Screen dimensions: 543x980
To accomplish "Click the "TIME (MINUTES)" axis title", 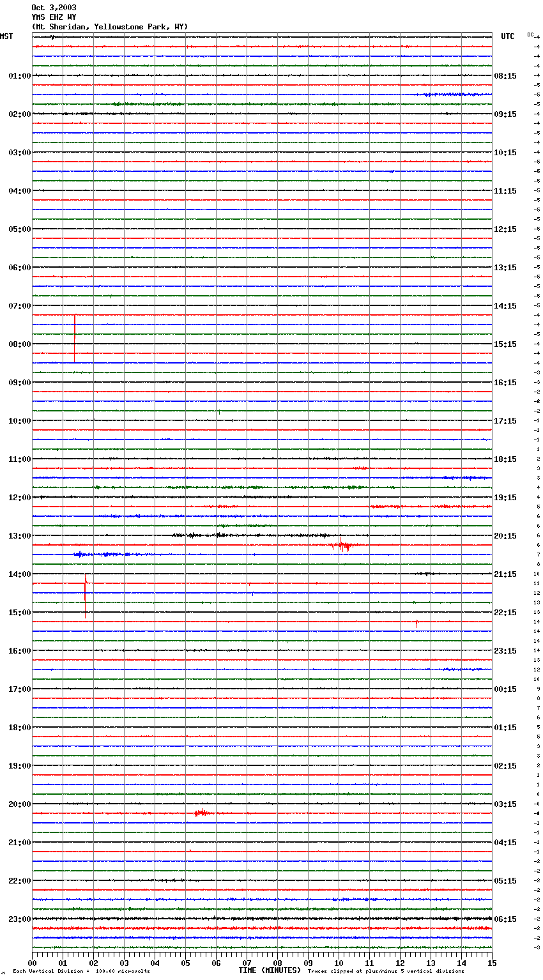I will tap(270, 970).
